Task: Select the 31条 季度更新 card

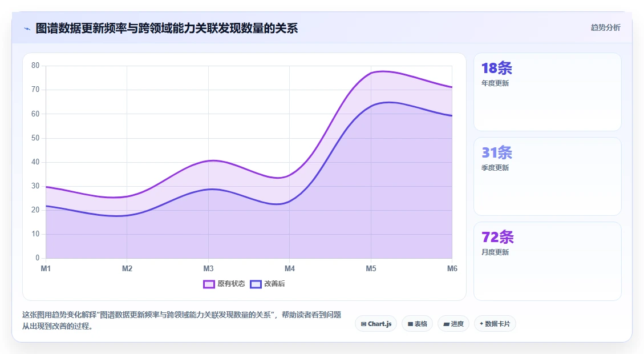Action: point(548,176)
